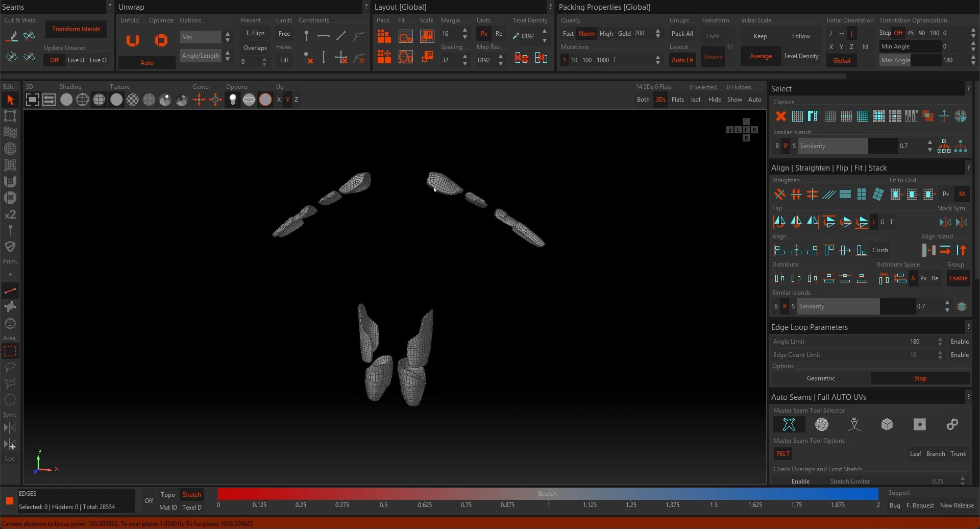Increase the Margin value stepper
The height and width of the screenshot is (529, 980).
coord(464,31)
